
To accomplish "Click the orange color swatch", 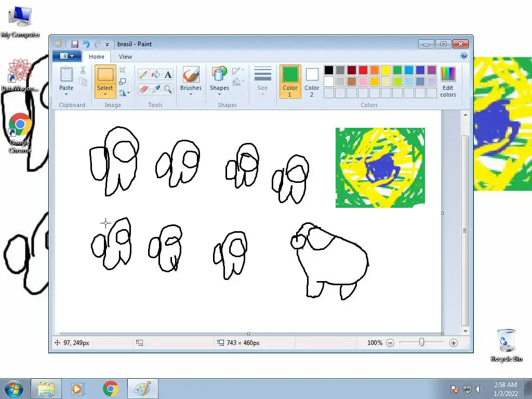I will pyautogui.click(x=374, y=70).
